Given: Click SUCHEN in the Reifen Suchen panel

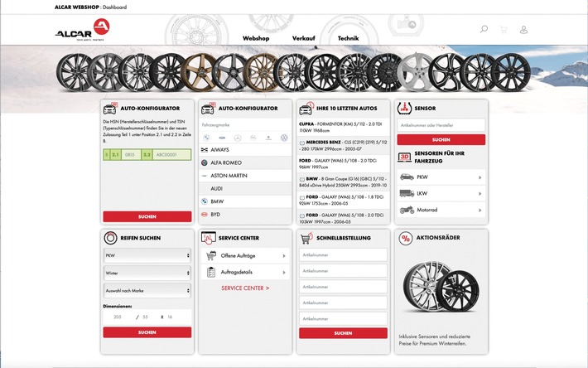Looking at the screenshot, I should (x=147, y=332).
